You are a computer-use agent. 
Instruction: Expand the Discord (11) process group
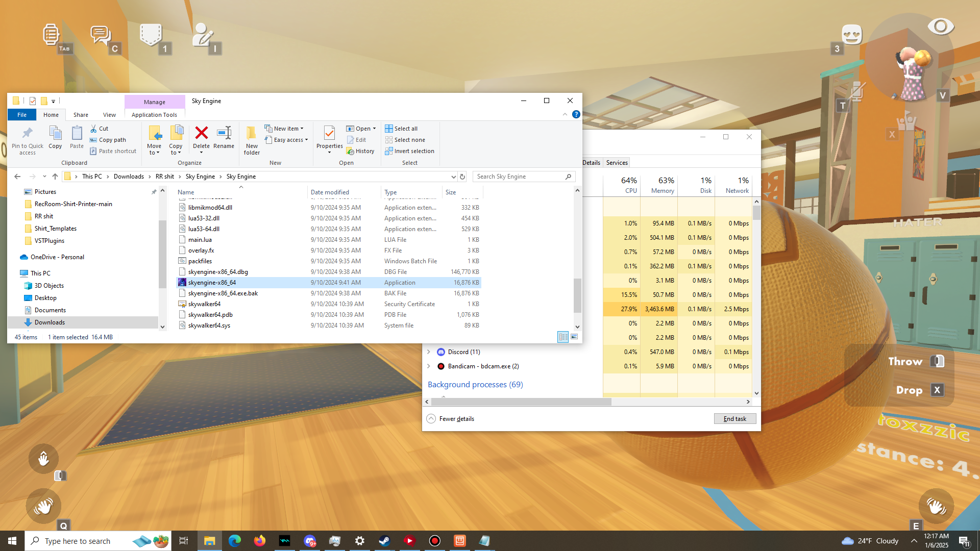pos(429,352)
